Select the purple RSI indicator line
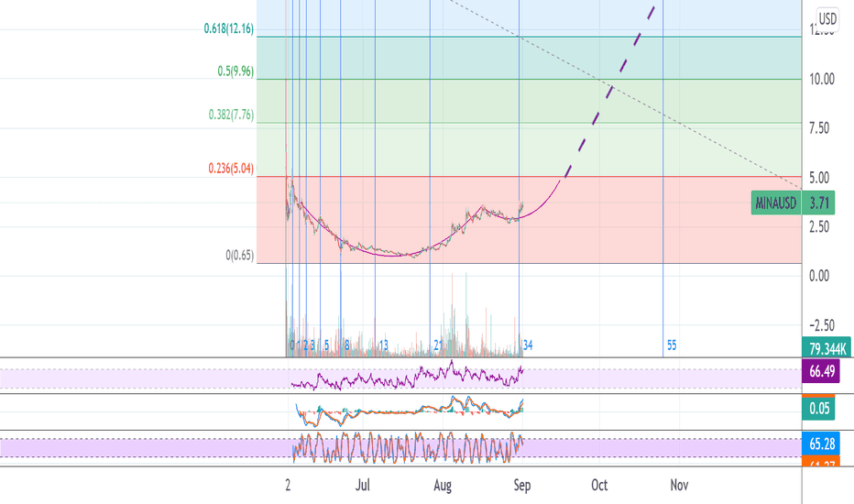 pos(408,376)
